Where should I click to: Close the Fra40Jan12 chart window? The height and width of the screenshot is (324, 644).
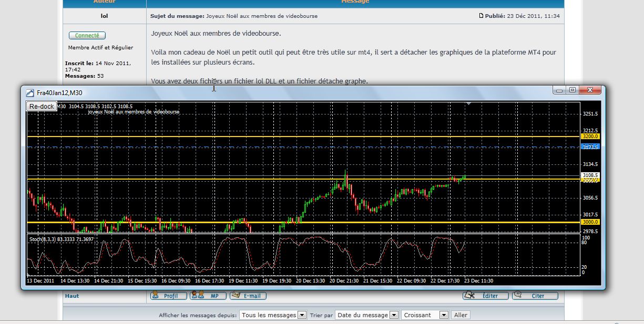[591, 90]
